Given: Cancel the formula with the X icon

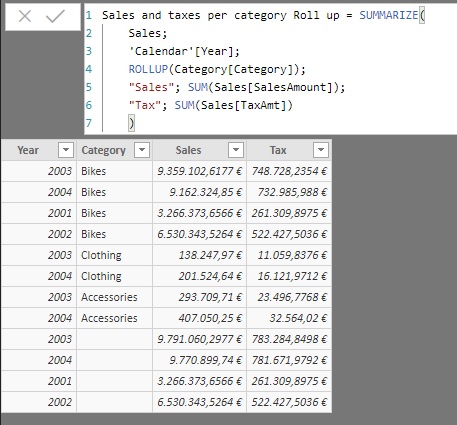Looking at the screenshot, I should tap(25, 16).
